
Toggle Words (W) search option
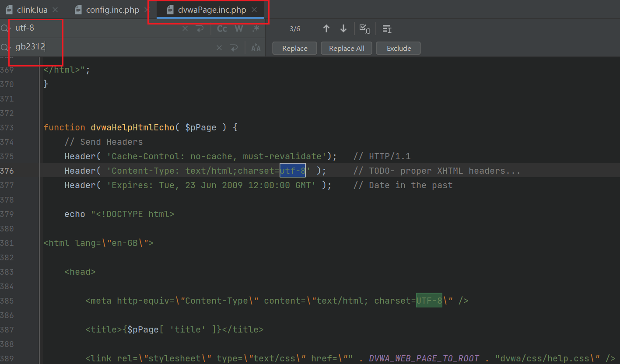[x=238, y=28]
